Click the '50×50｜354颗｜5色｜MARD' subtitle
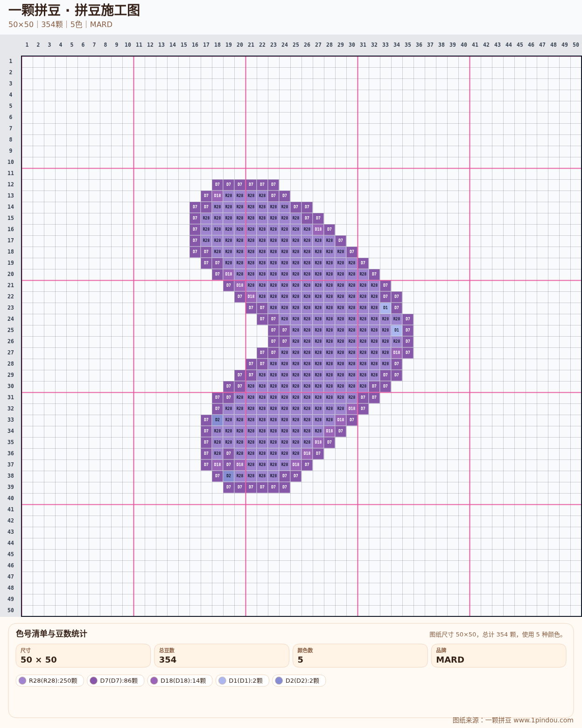Screen dimensions: 582x728 pyautogui.click(x=60, y=24)
